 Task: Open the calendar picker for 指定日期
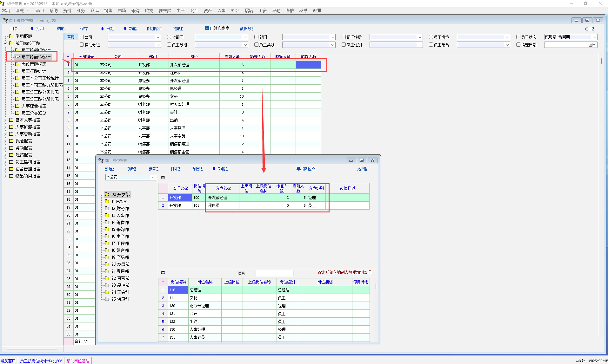tap(592, 45)
